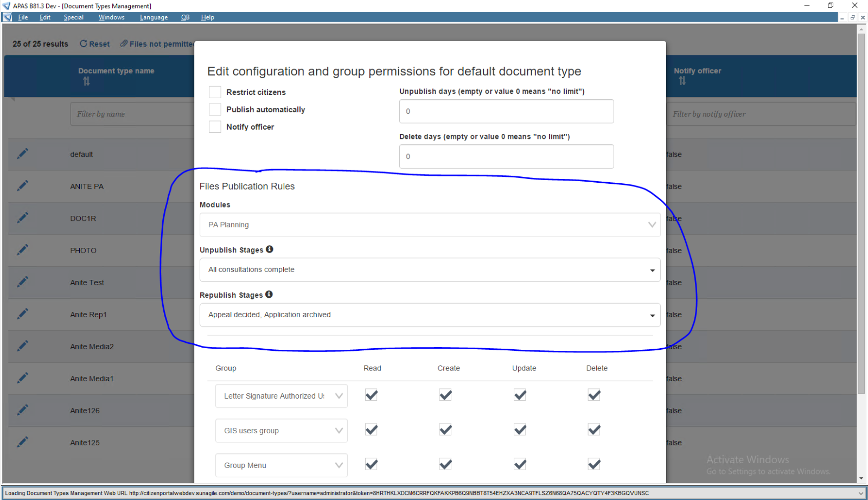The image size is (868, 500).
Task: Click the edit pencil for PHOTO row
Action: (22, 250)
